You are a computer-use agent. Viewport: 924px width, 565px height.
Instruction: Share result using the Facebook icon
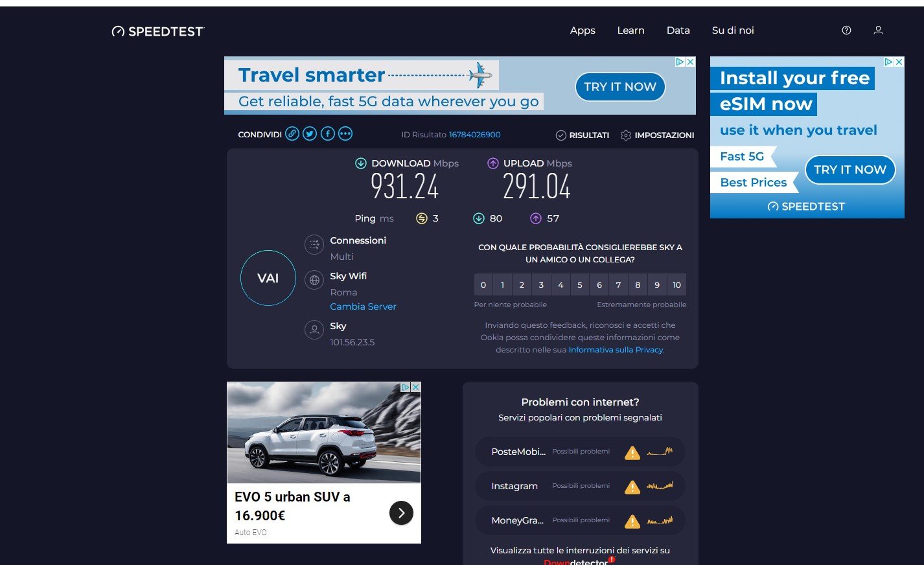pos(328,134)
